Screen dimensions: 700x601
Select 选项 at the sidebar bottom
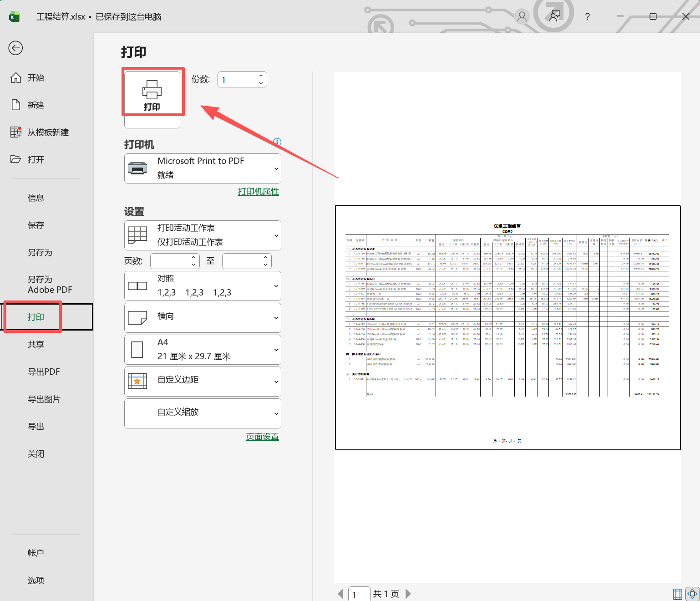36,580
